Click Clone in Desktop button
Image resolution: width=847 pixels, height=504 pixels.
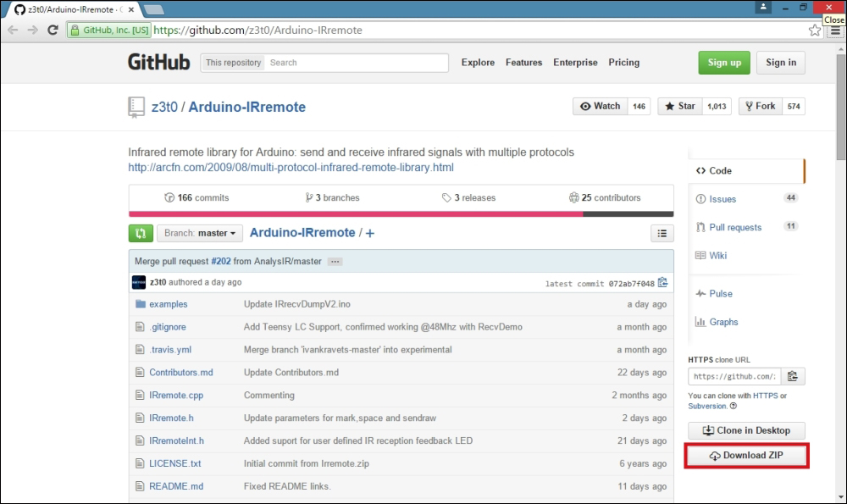tap(746, 430)
